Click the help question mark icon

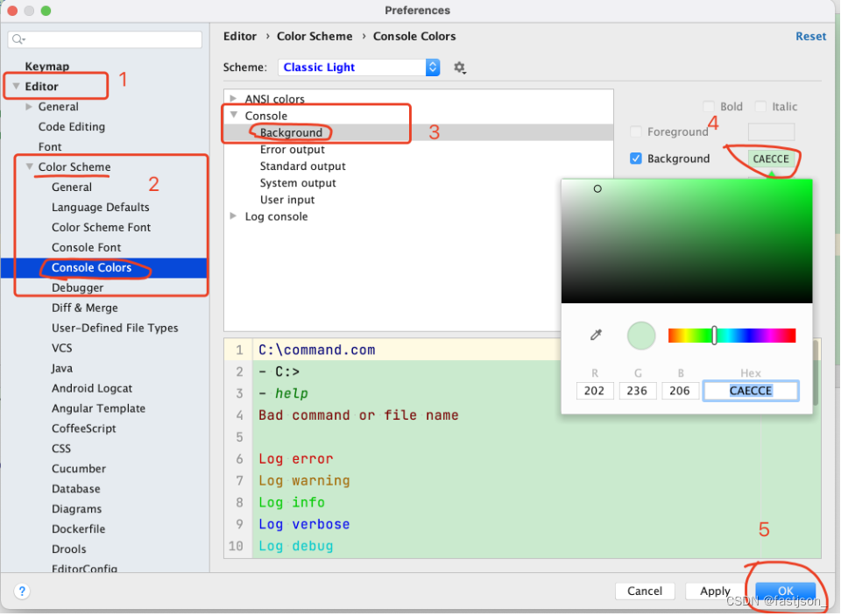tap(22, 591)
